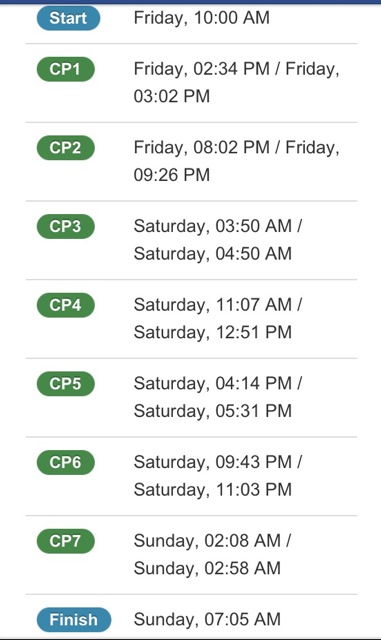Click the CP2 checkpoint badge

pyautogui.click(x=66, y=147)
